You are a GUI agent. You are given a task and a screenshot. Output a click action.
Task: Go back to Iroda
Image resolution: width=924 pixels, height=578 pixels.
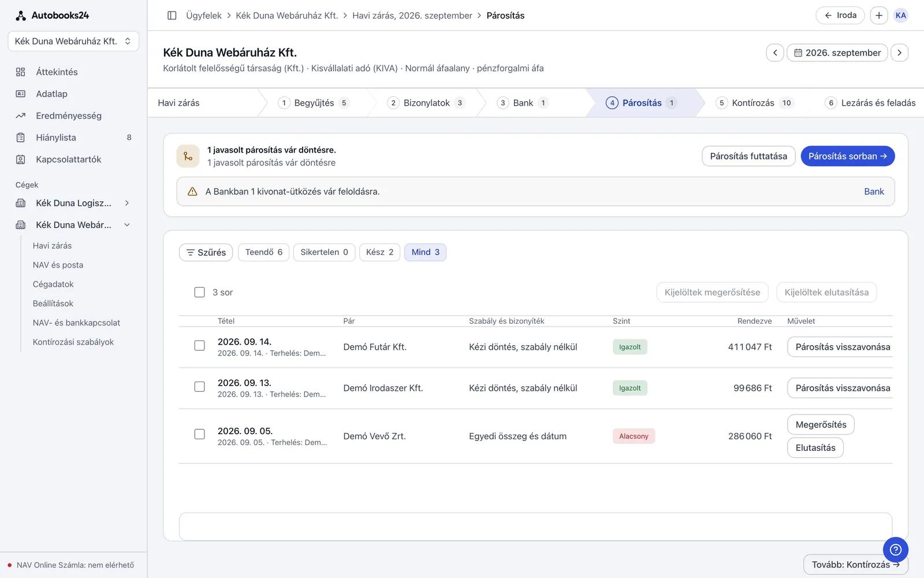(x=840, y=16)
